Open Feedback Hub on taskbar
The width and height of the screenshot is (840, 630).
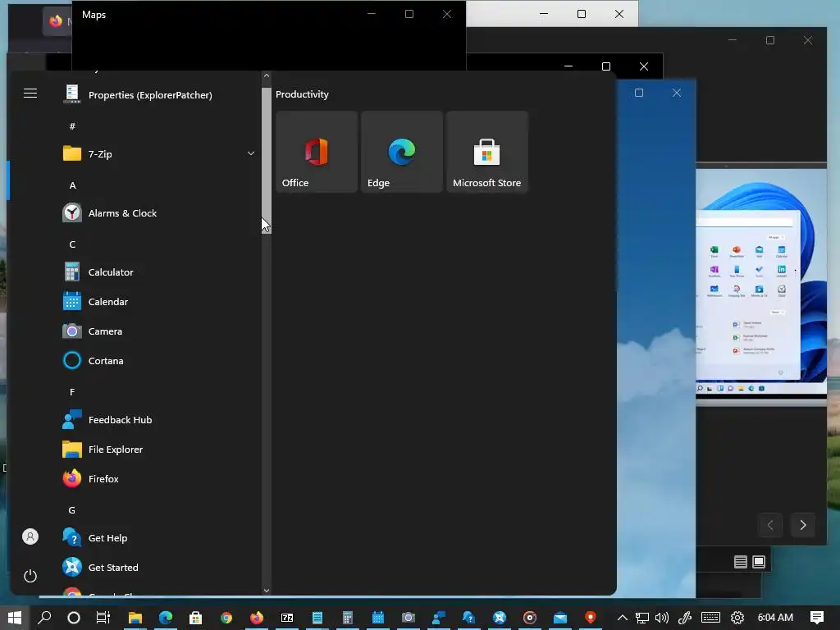(439, 618)
